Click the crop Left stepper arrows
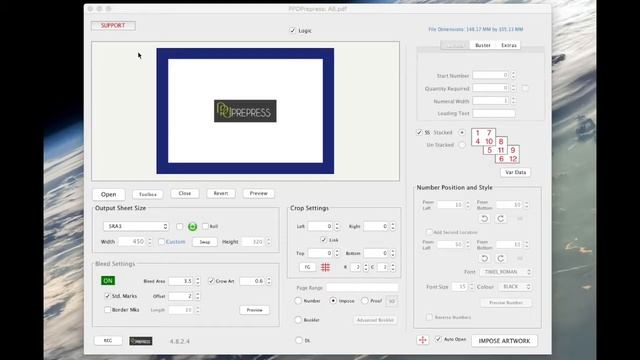 [x=337, y=226]
